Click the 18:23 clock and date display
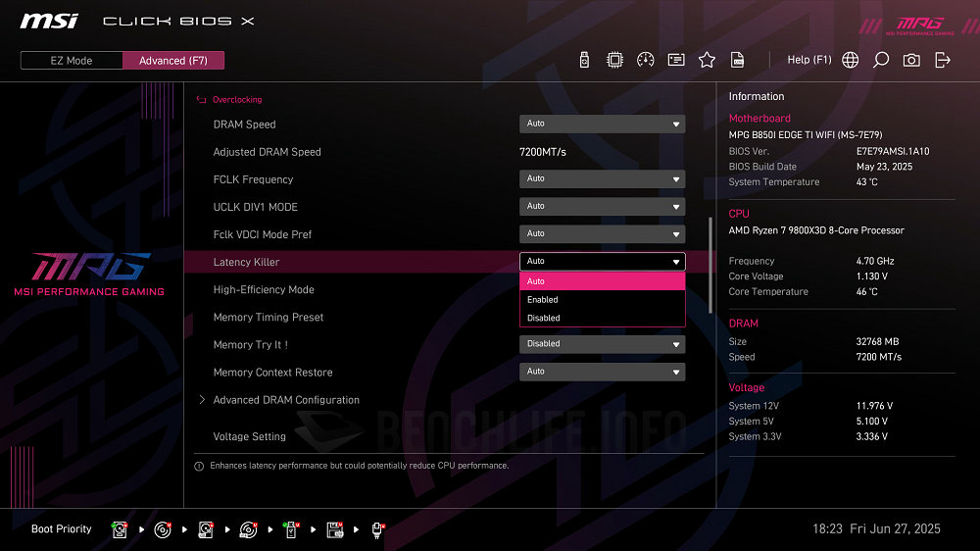 coord(876,529)
